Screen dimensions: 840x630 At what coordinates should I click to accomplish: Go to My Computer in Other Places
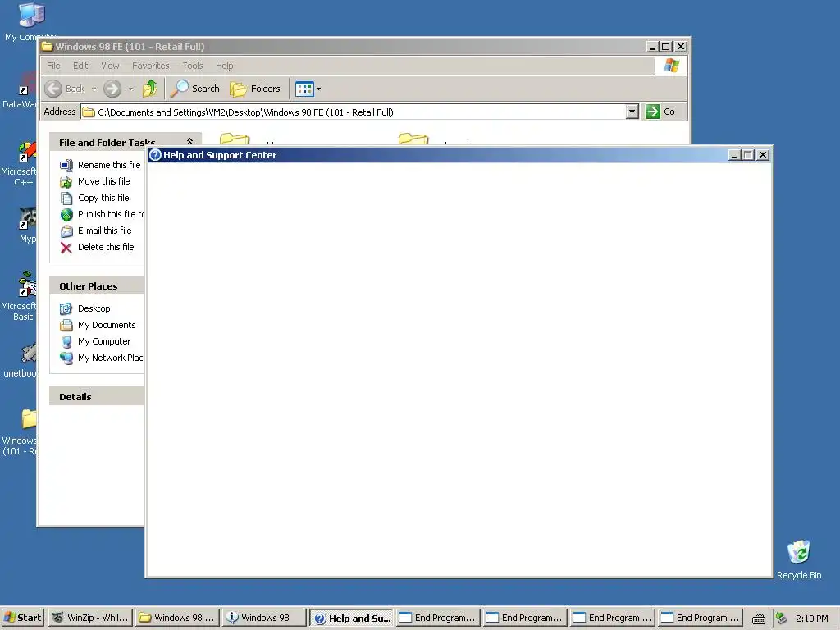(104, 341)
